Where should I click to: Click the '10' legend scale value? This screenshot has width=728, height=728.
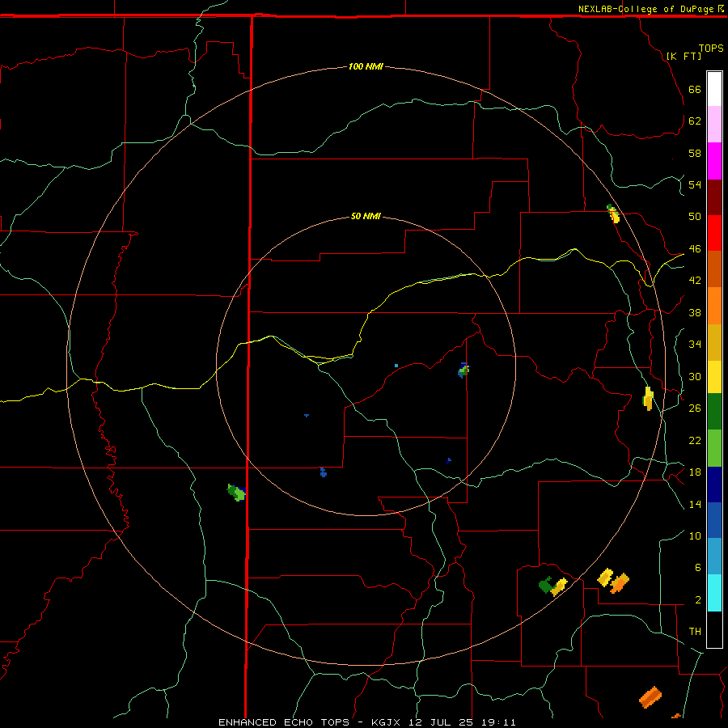tap(695, 535)
